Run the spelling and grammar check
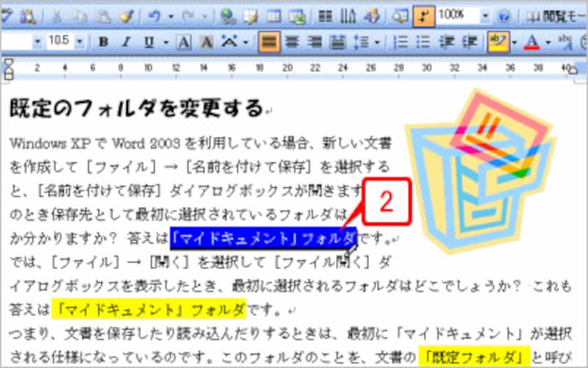This screenshot has height=368, width=588. click(6, 16)
